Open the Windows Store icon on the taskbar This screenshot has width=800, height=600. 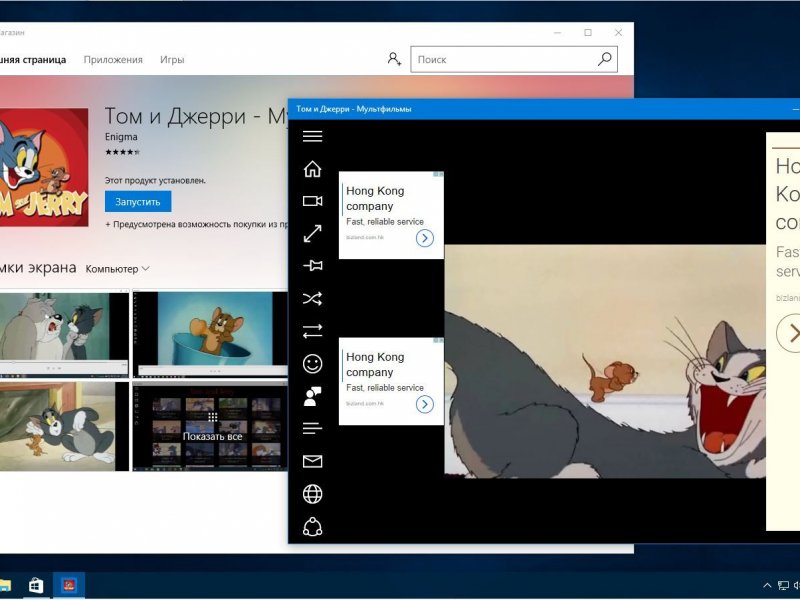pos(36,585)
